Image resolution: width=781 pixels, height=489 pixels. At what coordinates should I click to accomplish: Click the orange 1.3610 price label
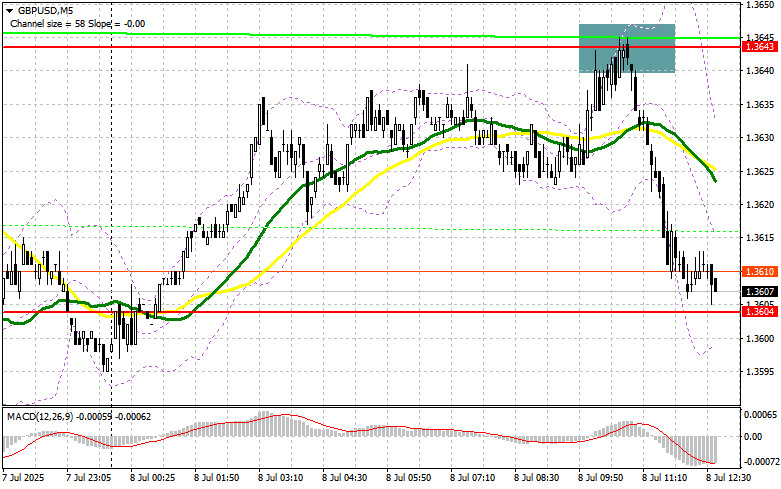(760, 271)
